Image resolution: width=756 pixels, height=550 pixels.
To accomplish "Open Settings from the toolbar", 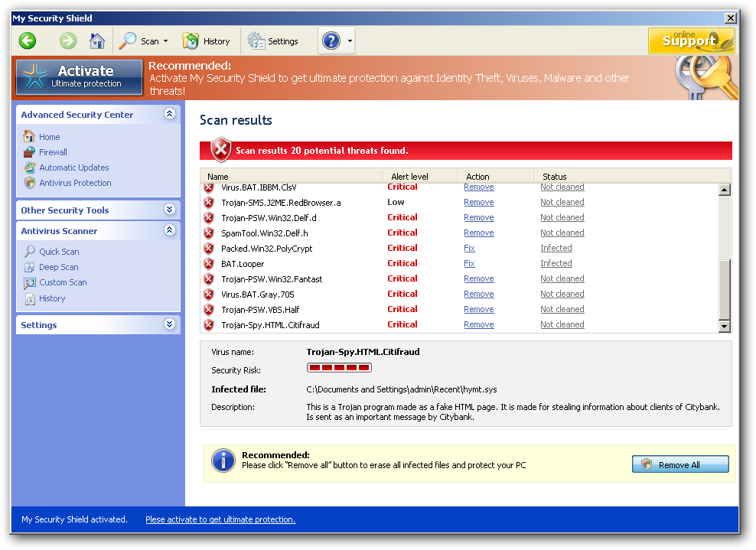I will tap(273, 41).
